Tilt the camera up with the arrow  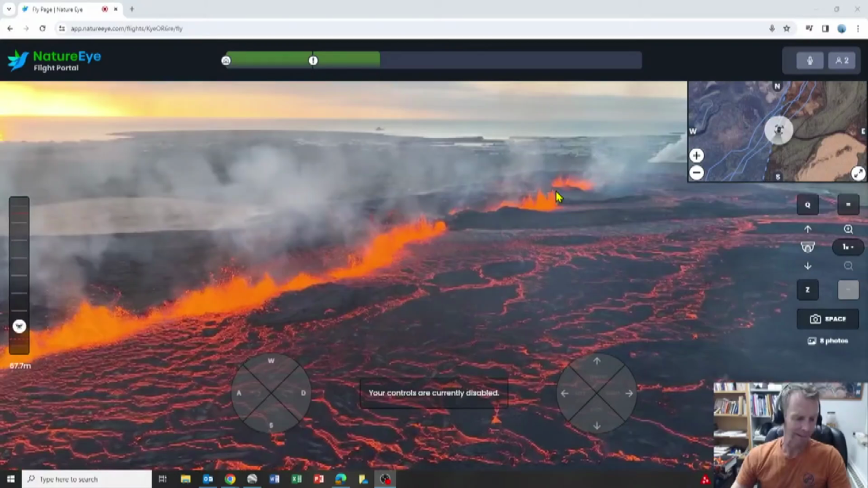808,229
